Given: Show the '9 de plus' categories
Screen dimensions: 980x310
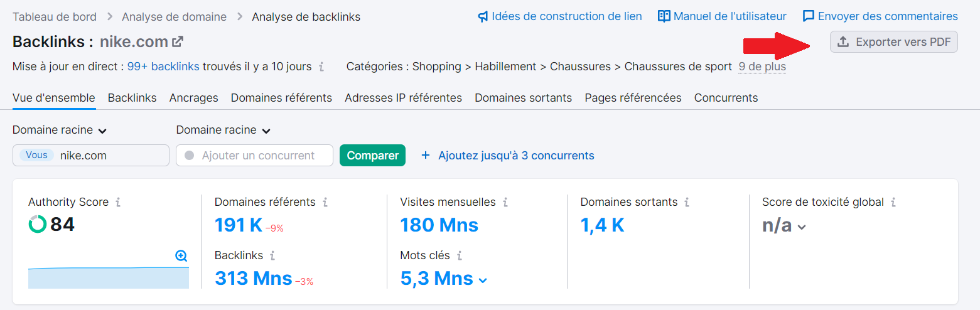Looking at the screenshot, I should pyautogui.click(x=762, y=67).
